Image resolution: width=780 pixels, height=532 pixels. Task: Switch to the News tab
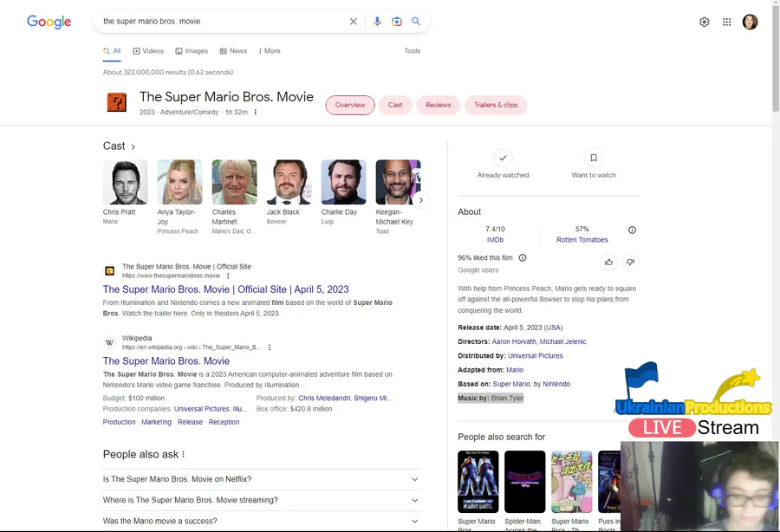pyautogui.click(x=233, y=51)
